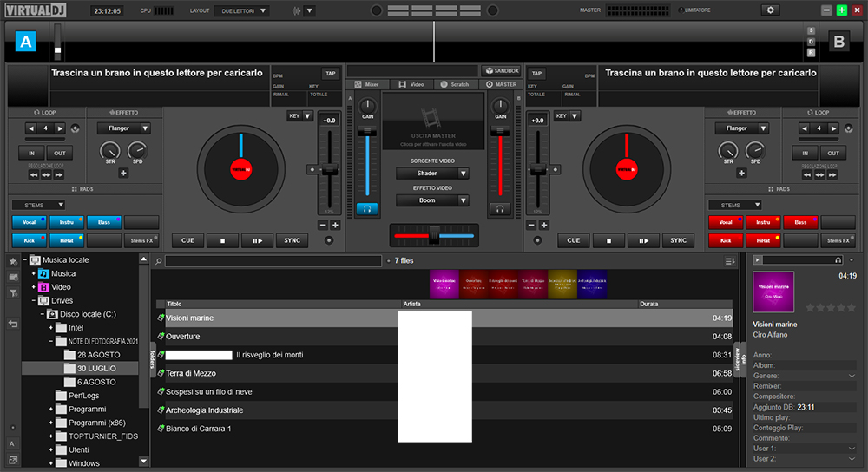
Task: Click deck B stop button
Action: [608, 240]
